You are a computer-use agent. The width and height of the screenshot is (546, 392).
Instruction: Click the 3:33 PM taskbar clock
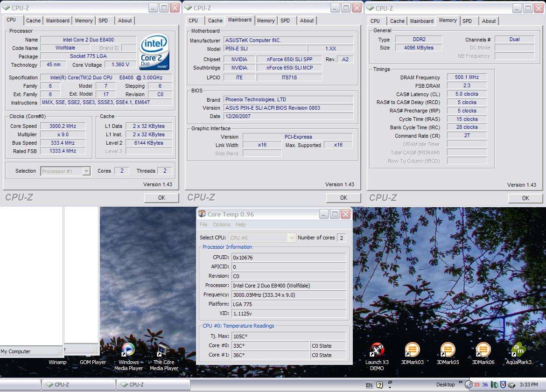[529, 385]
